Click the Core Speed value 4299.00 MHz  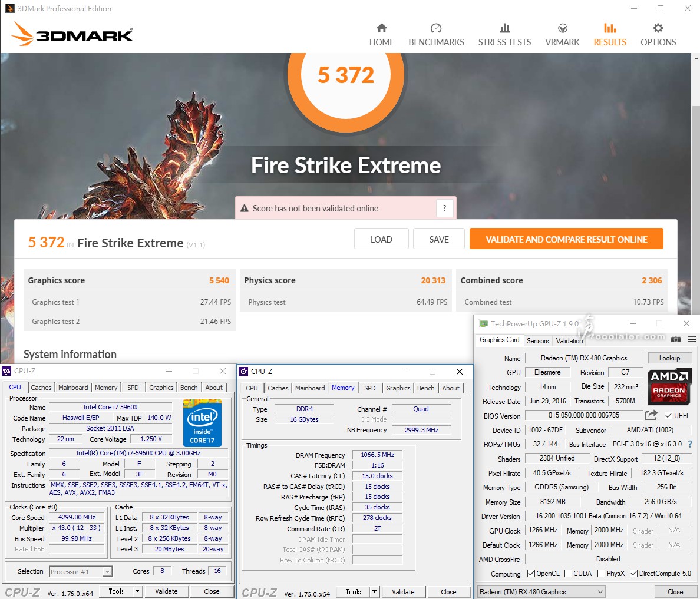point(77,517)
